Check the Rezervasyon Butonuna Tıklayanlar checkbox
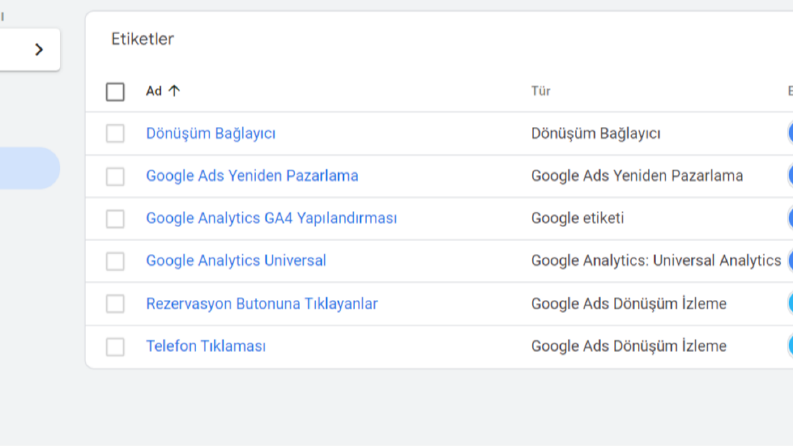 115,304
